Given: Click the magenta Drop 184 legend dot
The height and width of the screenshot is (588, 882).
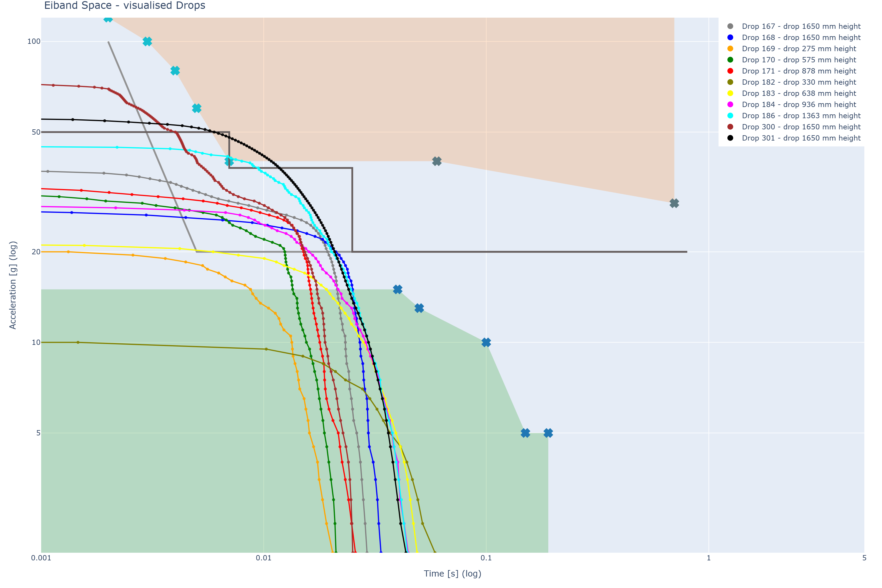Looking at the screenshot, I should tap(730, 104).
